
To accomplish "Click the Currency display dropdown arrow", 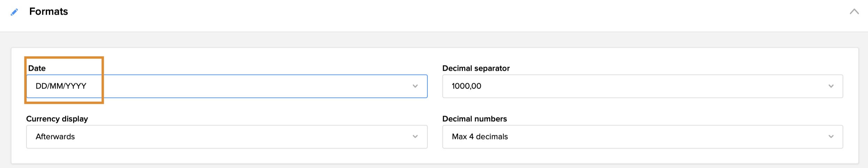I will (415, 137).
